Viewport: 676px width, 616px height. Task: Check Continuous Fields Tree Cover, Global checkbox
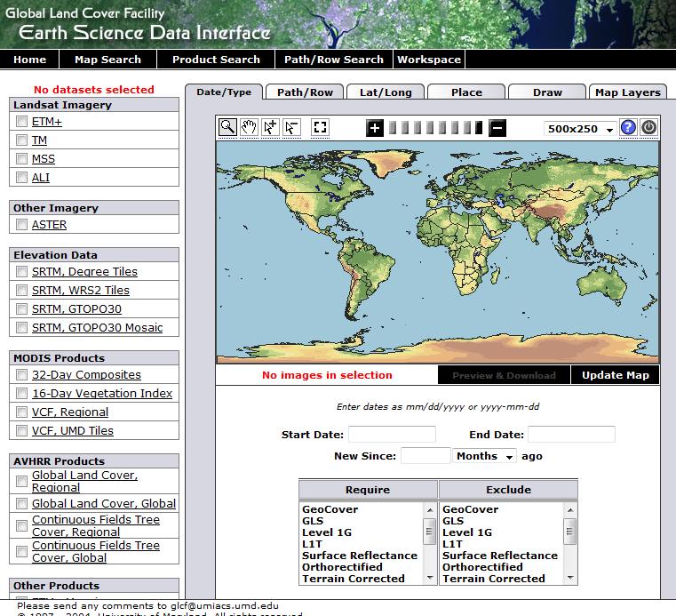21,551
